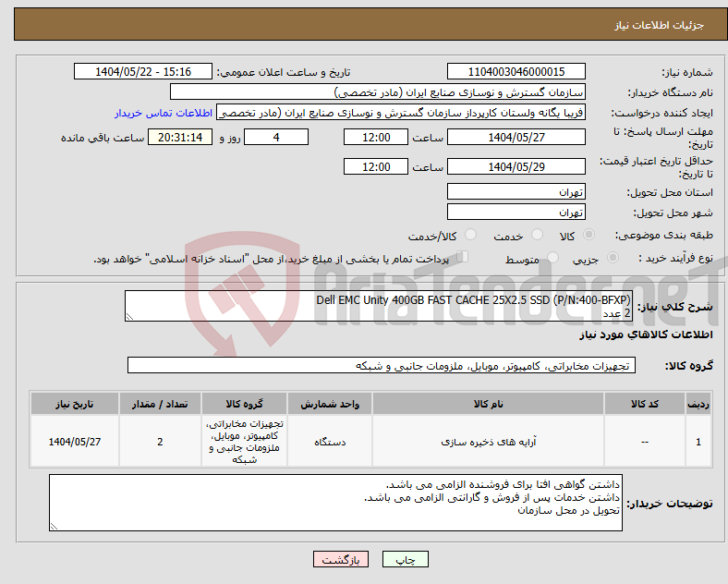Select the کالا/خدمت radio button

coord(471,235)
